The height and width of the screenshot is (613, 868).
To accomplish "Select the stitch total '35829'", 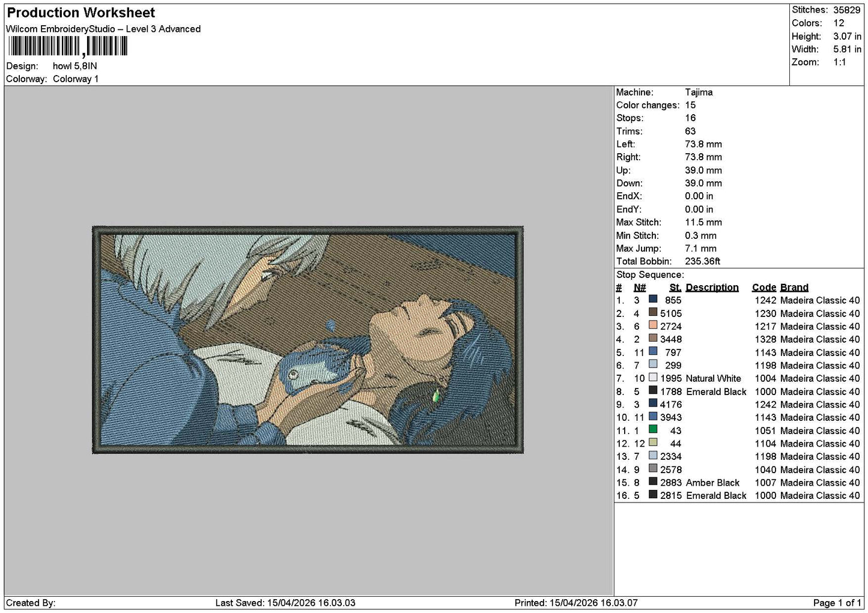I will (847, 10).
